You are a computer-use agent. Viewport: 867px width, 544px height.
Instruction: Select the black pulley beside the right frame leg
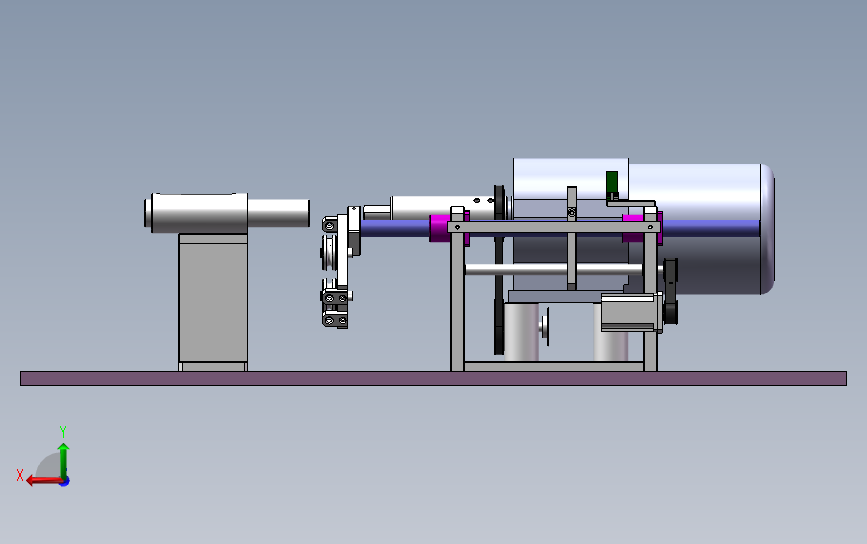(x=671, y=291)
